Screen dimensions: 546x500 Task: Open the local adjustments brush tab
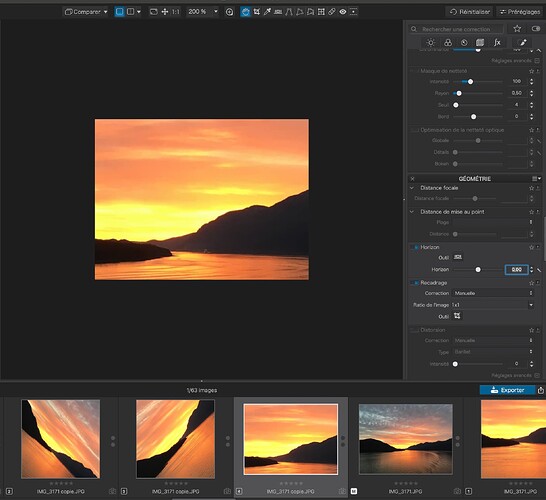point(523,43)
